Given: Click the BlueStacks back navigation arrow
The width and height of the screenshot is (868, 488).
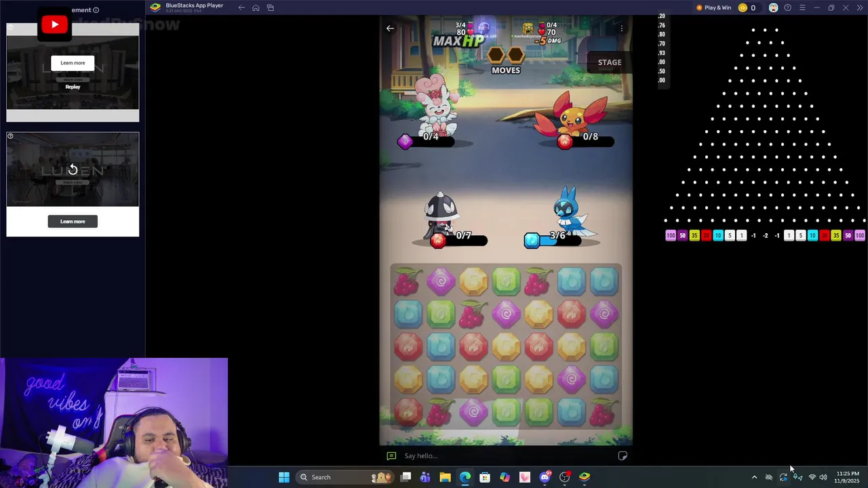Looking at the screenshot, I should [x=241, y=7].
